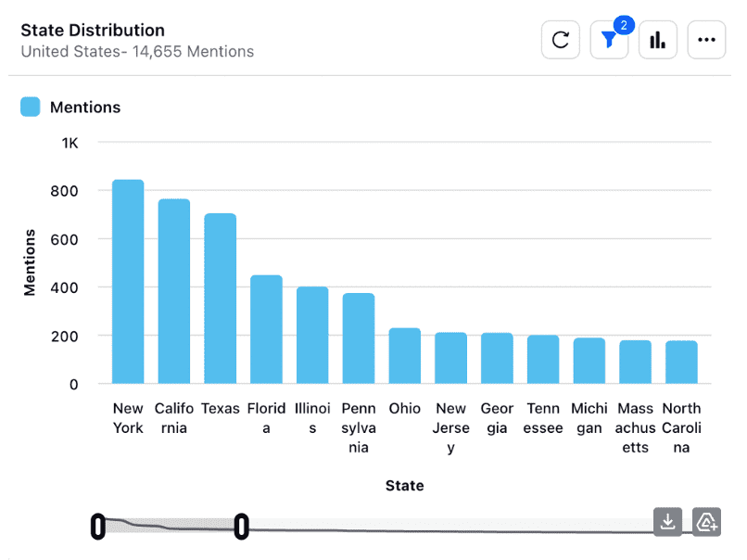Click the left range slider handle
Viewport: 747px width, 560px height.
click(x=98, y=527)
